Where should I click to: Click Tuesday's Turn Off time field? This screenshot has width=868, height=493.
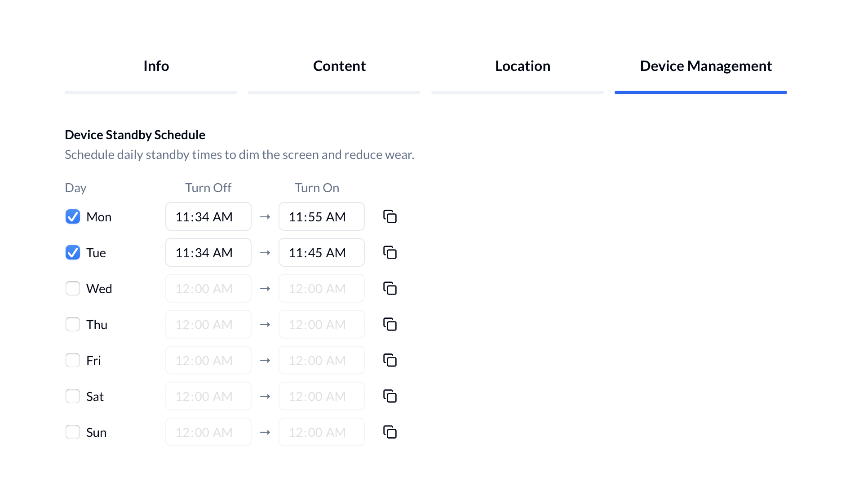pyautogui.click(x=208, y=252)
